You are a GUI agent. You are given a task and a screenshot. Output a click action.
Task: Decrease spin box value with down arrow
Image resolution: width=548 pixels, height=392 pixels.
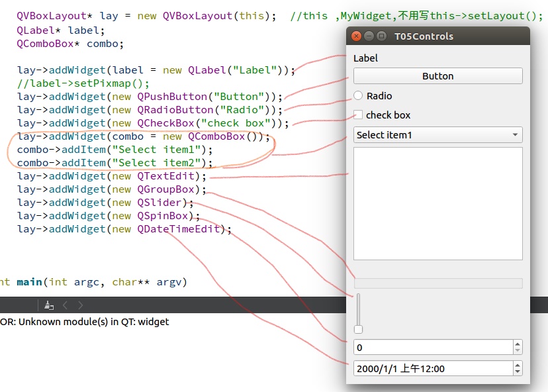click(518, 351)
